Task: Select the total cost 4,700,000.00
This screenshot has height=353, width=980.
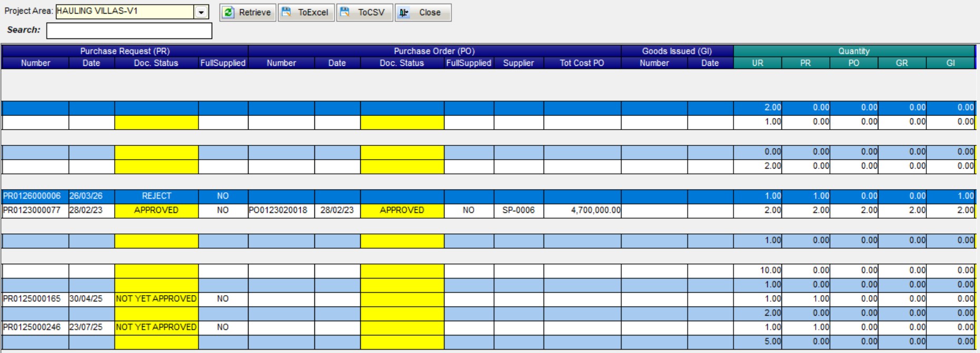Action: (x=582, y=210)
